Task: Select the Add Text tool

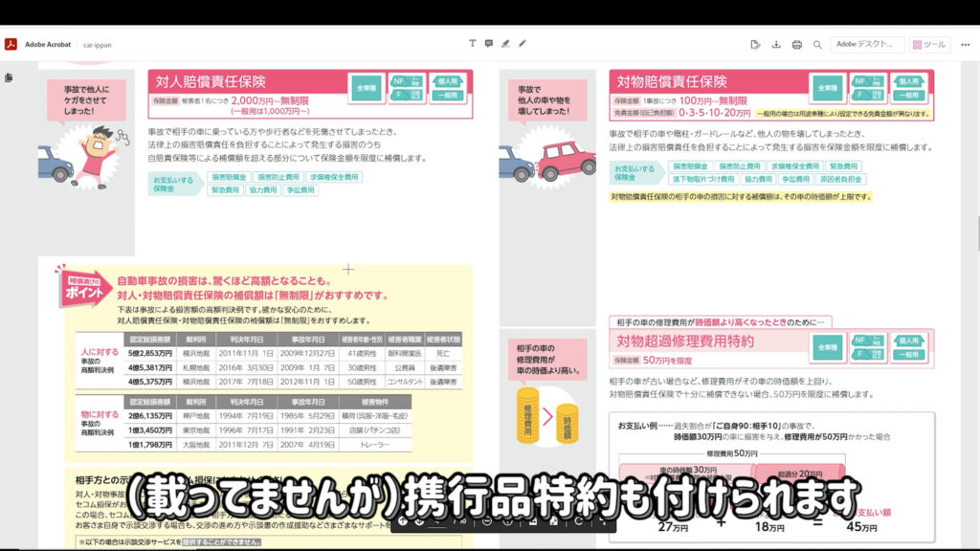Action: coord(472,44)
